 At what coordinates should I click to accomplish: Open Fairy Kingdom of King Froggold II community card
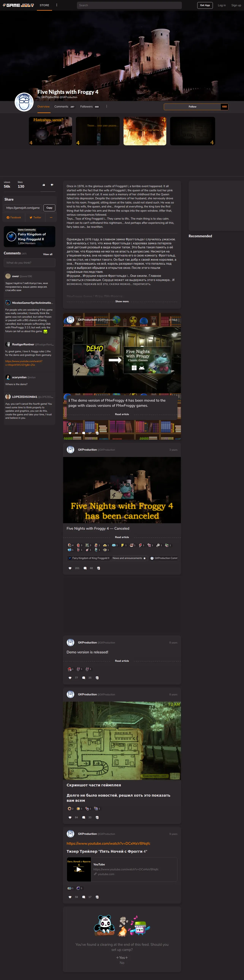[x=30, y=237]
